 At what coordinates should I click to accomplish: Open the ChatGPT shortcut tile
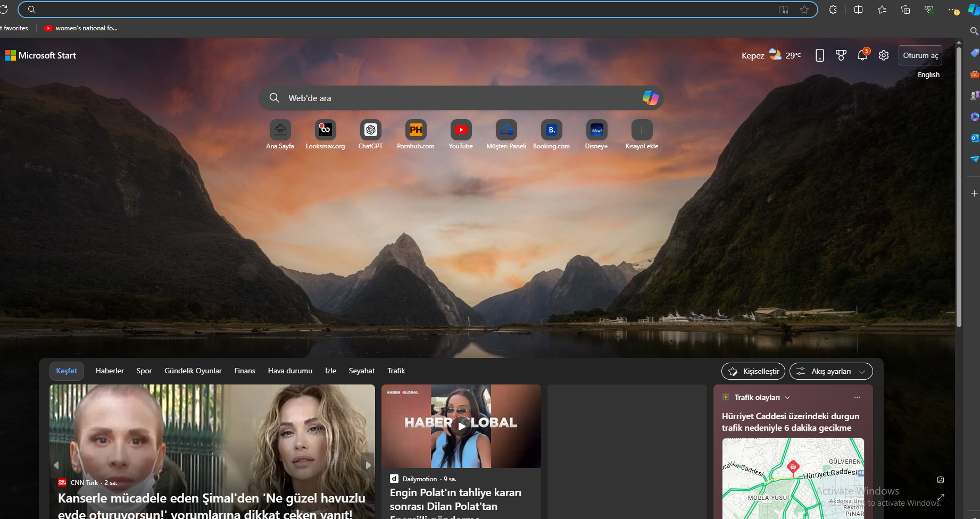pyautogui.click(x=370, y=130)
